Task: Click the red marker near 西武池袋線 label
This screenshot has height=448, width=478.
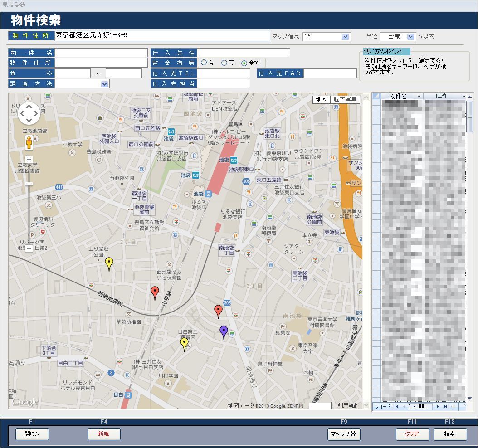Action: [155, 293]
